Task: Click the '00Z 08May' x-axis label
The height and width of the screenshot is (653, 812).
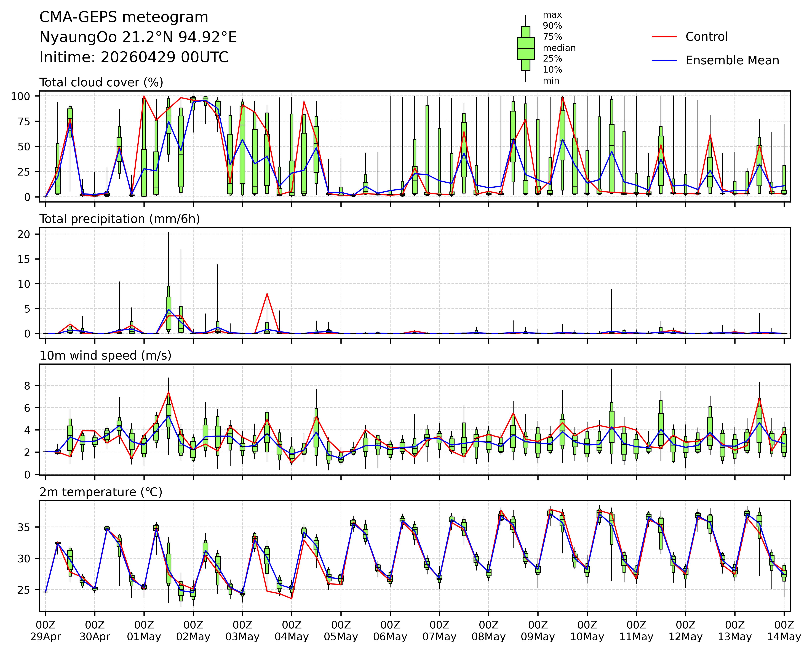Action: [x=488, y=631]
